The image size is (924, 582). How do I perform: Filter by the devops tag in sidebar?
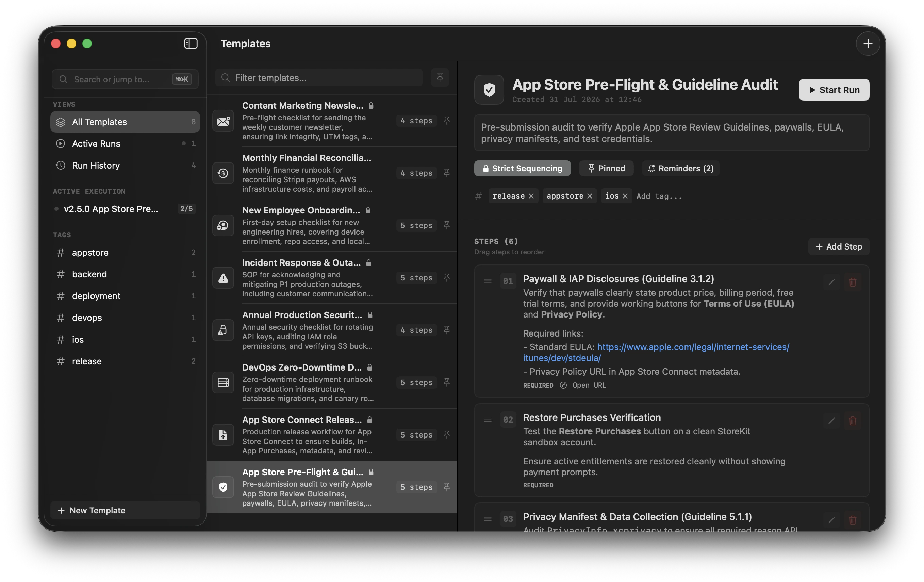point(125,318)
